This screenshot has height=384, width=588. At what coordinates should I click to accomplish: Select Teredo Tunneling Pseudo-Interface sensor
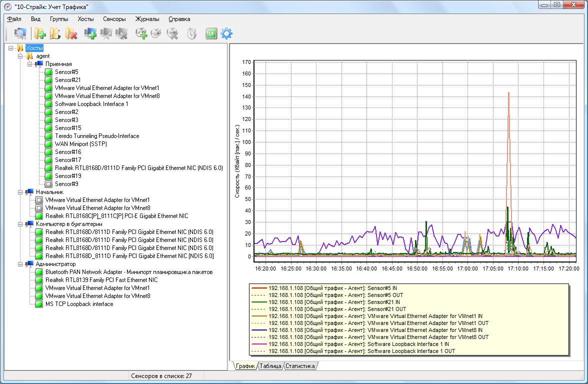pos(97,136)
